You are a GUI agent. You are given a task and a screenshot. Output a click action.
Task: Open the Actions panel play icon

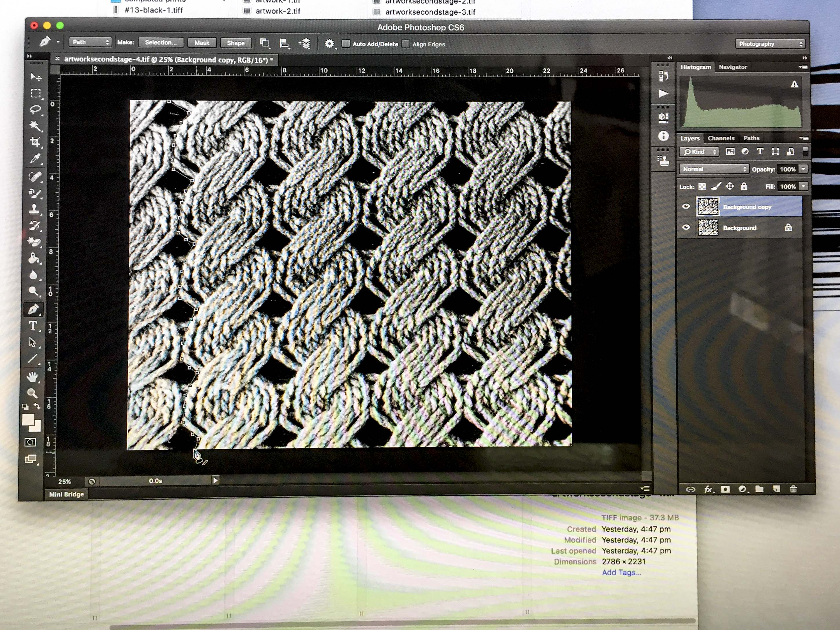663,94
